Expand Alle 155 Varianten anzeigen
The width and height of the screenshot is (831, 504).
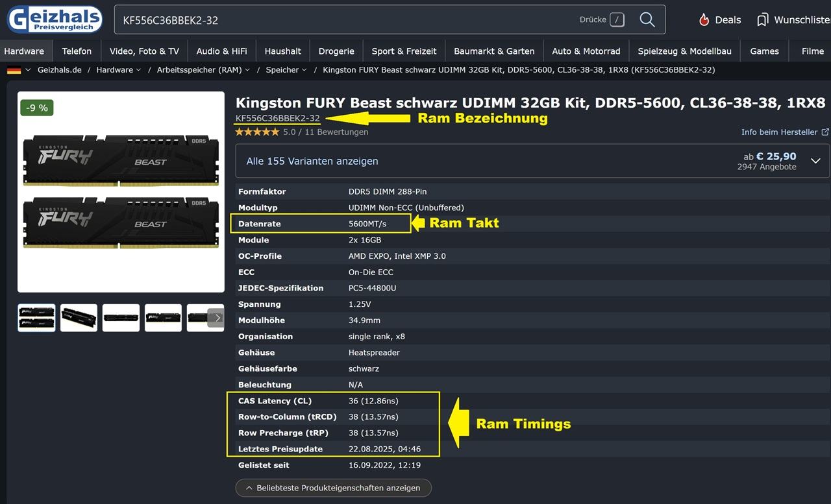tap(312, 161)
